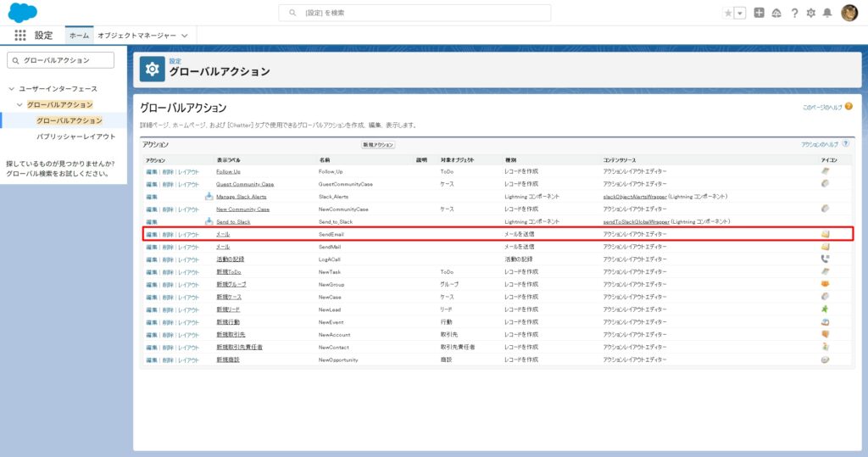
Task: Expand the オブジェクトマネージャー tab dropdown chevron
Action: [x=184, y=36]
